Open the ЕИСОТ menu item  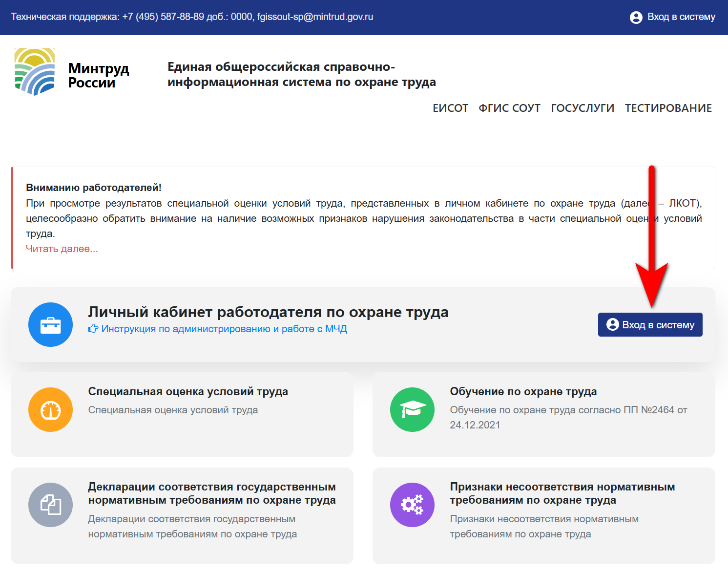tap(450, 108)
